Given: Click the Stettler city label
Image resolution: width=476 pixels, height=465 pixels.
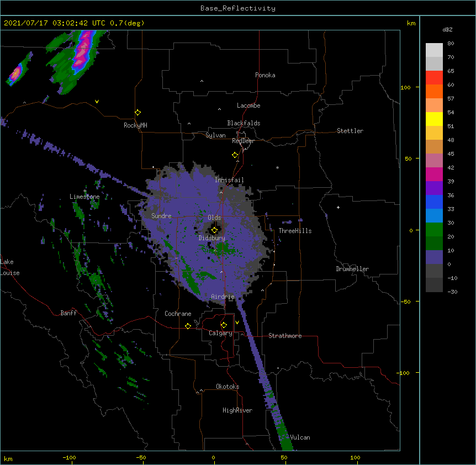Looking at the screenshot, I should point(350,131).
